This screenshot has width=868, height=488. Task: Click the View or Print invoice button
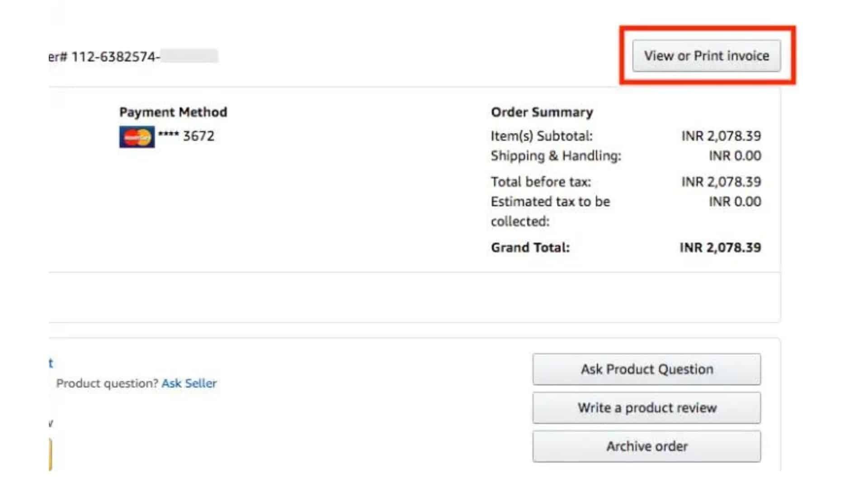[x=706, y=56]
